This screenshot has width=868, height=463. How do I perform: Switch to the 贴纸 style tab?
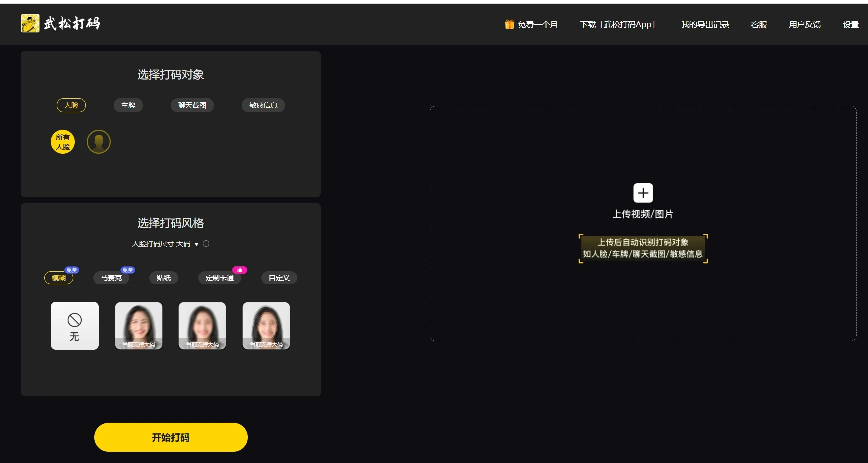click(164, 278)
